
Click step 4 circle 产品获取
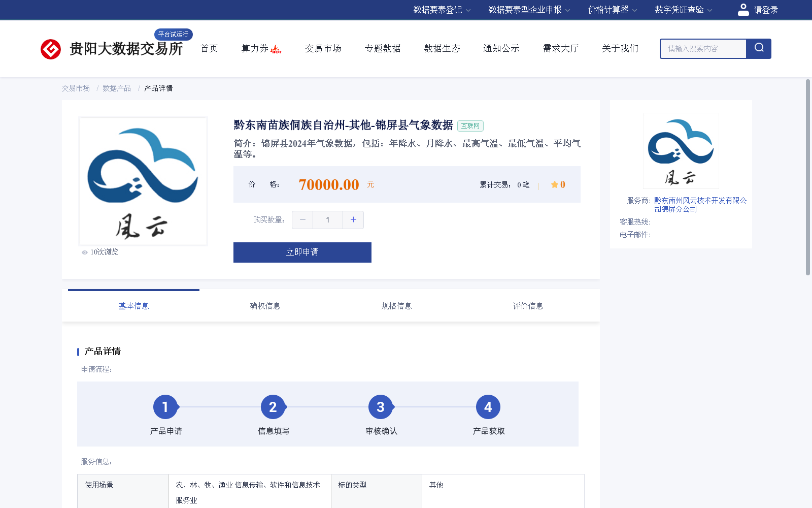pos(488,407)
